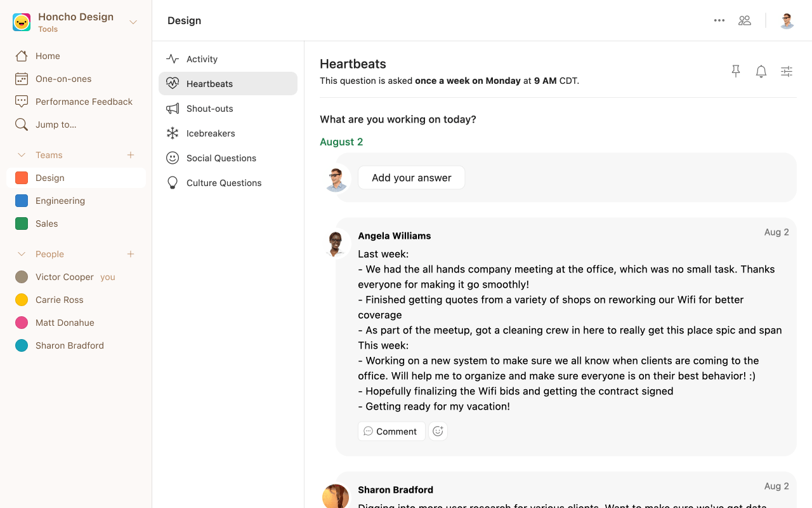Select the Design team
This screenshot has width=812, height=508.
click(76, 178)
